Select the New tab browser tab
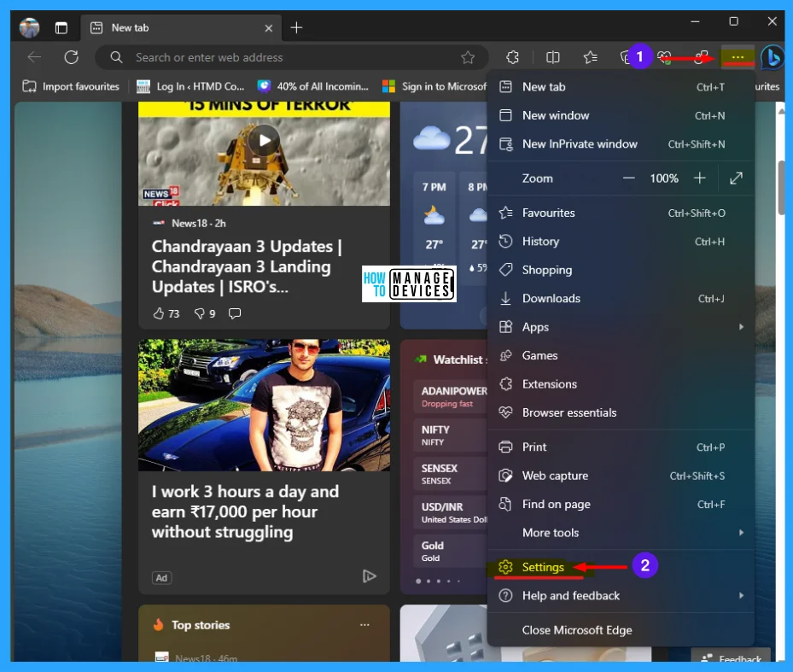Viewport: 793px width, 672px height. (180, 28)
